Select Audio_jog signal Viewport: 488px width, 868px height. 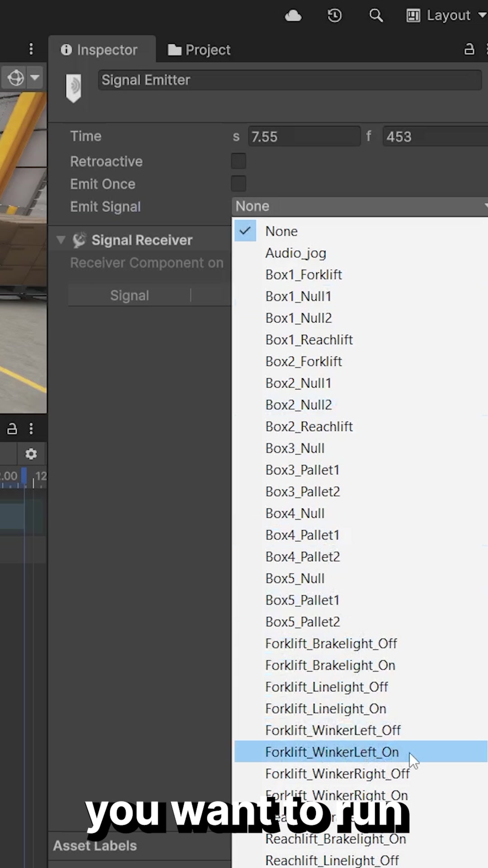[361, 253]
